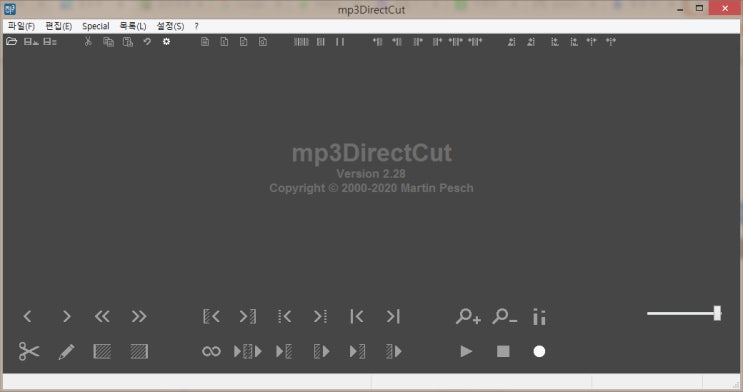Viewport: 743px width, 392px height.
Task: Click the three-bar cue icon in the top toolbar
Action: coord(321,42)
